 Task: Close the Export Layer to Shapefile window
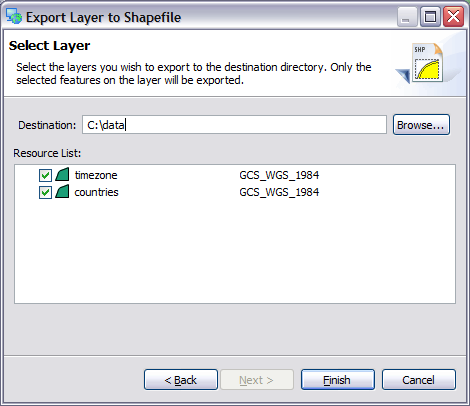click(x=453, y=17)
